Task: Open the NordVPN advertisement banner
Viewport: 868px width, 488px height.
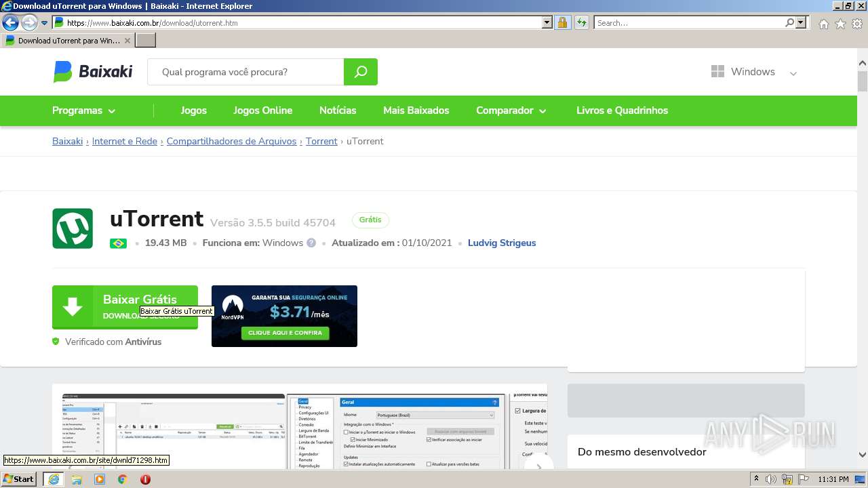Action: [x=284, y=316]
